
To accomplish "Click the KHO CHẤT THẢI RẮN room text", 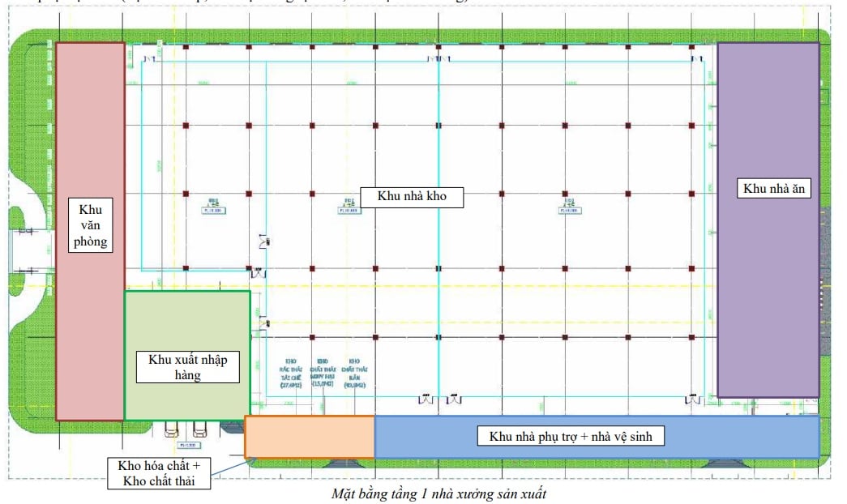I will pos(354,373).
